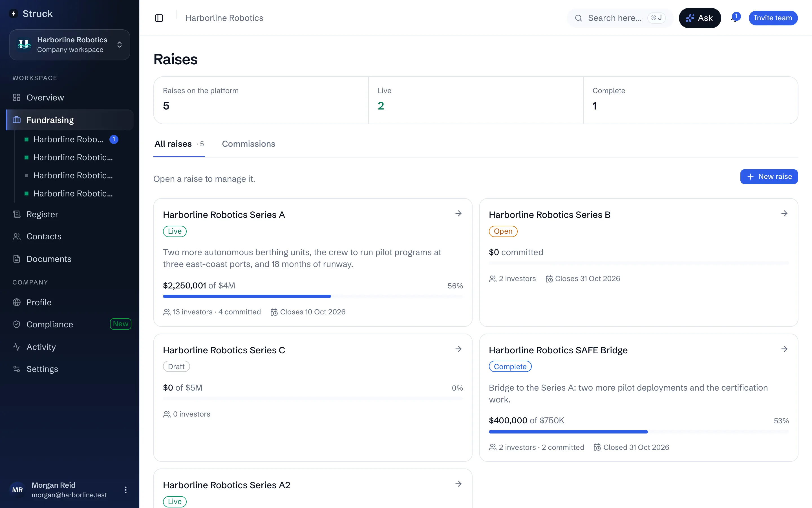Click the Open status badge
The image size is (812, 508).
(x=503, y=231)
